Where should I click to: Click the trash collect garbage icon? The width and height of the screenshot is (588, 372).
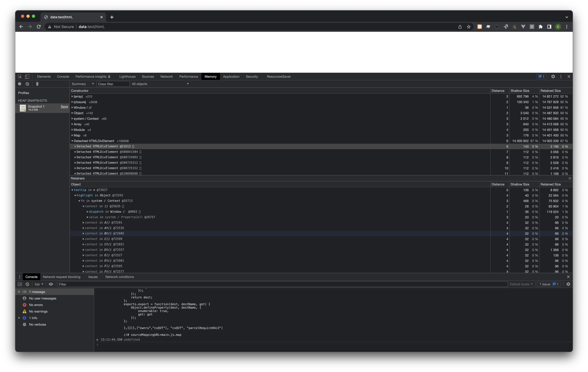click(37, 84)
